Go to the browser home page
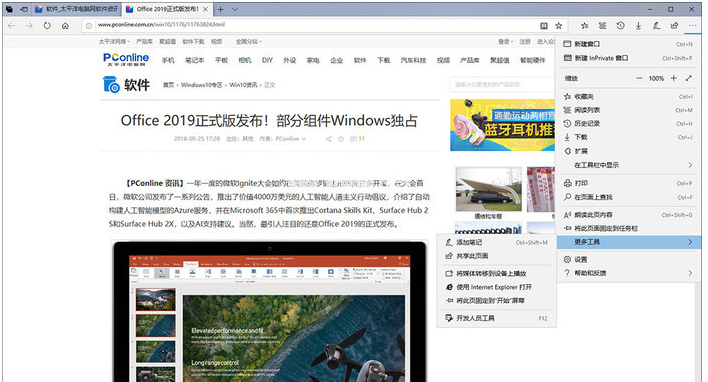708x382 pixels. point(65,26)
